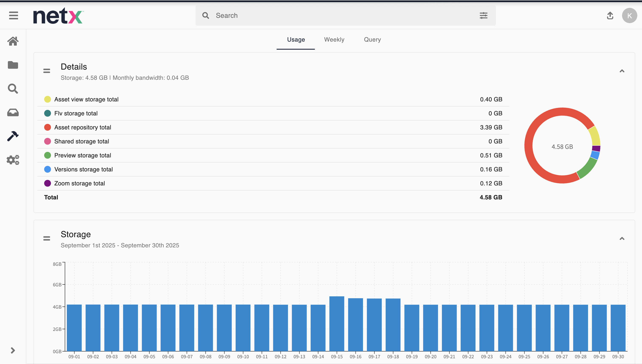642x364 pixels.
Task: Open the user avatar K menu
Action: click(629, 15)
